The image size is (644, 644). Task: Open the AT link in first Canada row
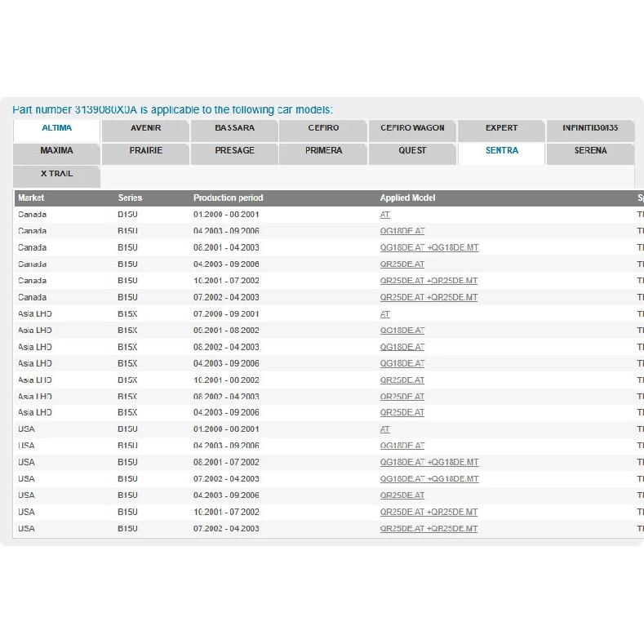(384, 215)
